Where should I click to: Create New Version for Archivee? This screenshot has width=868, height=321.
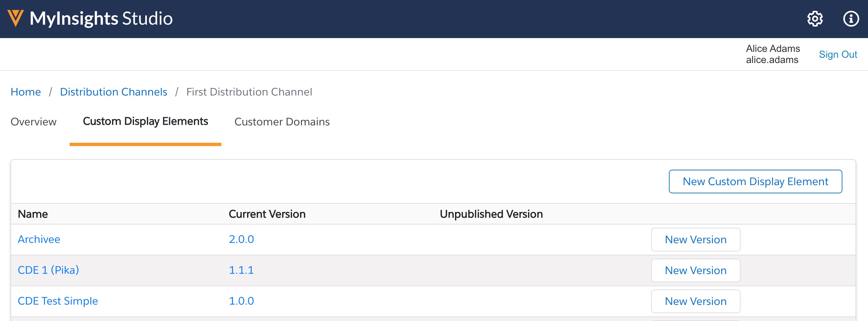(x=695, y=240)
